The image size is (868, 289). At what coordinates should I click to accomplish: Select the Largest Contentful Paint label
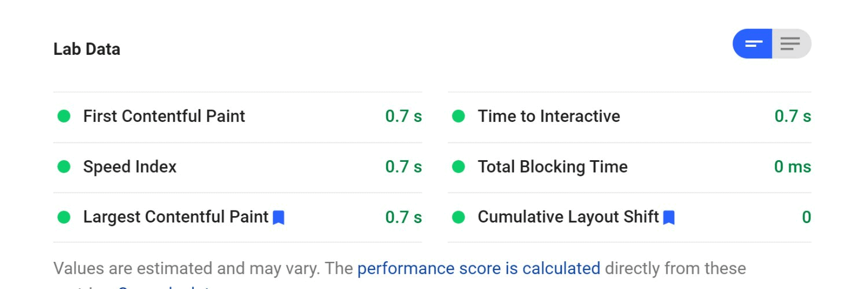[176, 217]
